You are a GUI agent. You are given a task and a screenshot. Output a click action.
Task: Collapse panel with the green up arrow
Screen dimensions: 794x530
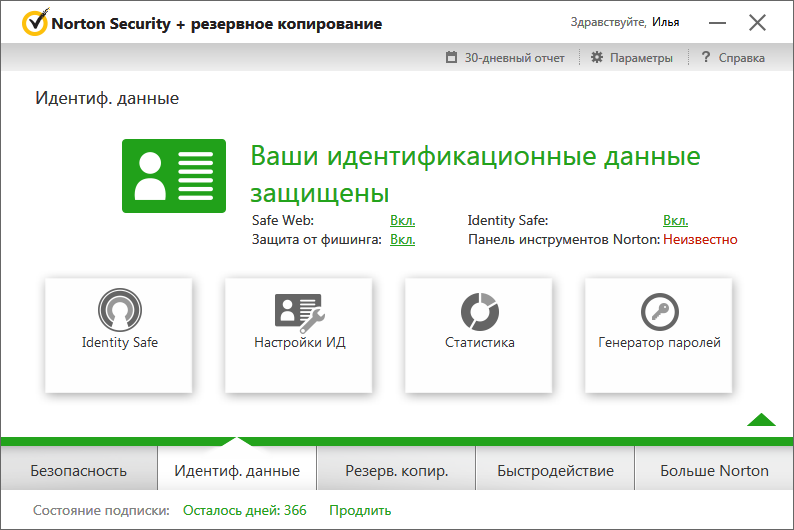click(761, 420)
